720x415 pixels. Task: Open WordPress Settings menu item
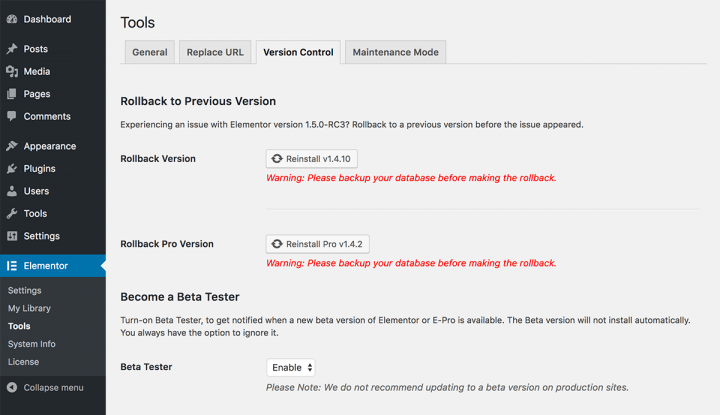click(41, 236)
